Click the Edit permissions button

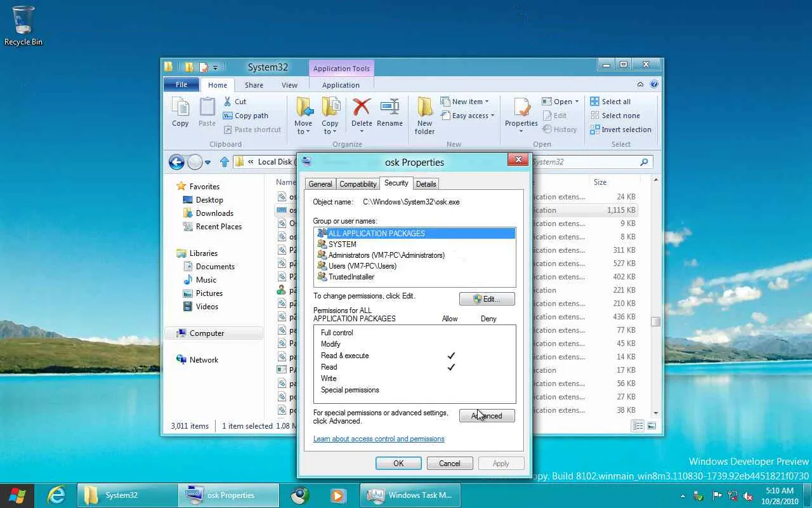pyautogui.click(x=487, y=298)
